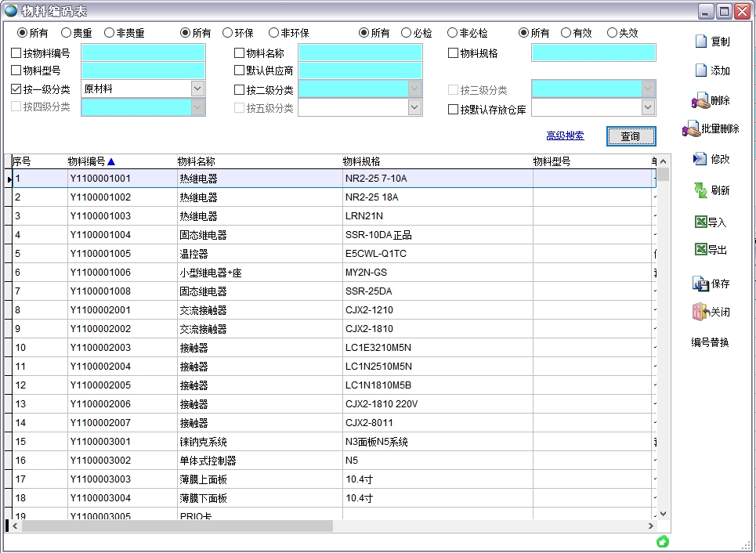The height and width of the screenshot is (553, 756).
Task: Open the 按默认存放仓库 warehouse dropdown
Action: click(648, 109)
